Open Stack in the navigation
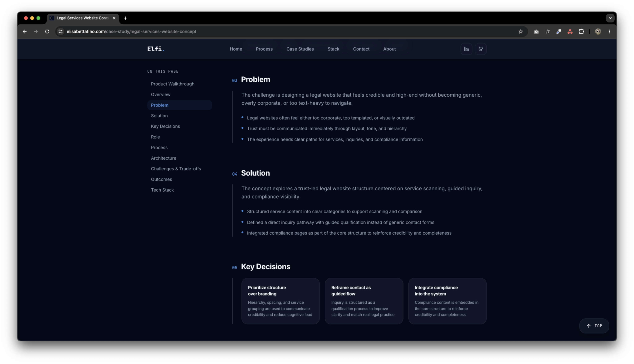Image resolution: width=634 pixels, height=364 pixels. (x=333, y=49)
